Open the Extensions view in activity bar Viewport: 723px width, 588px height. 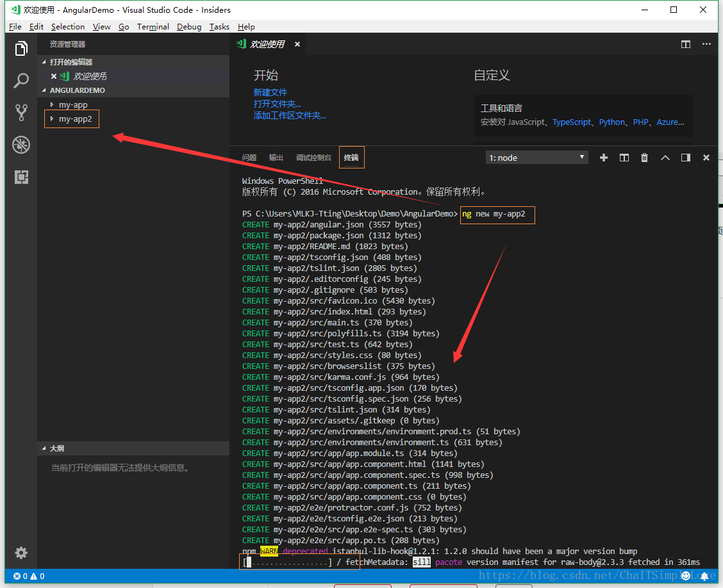(21, 177)
